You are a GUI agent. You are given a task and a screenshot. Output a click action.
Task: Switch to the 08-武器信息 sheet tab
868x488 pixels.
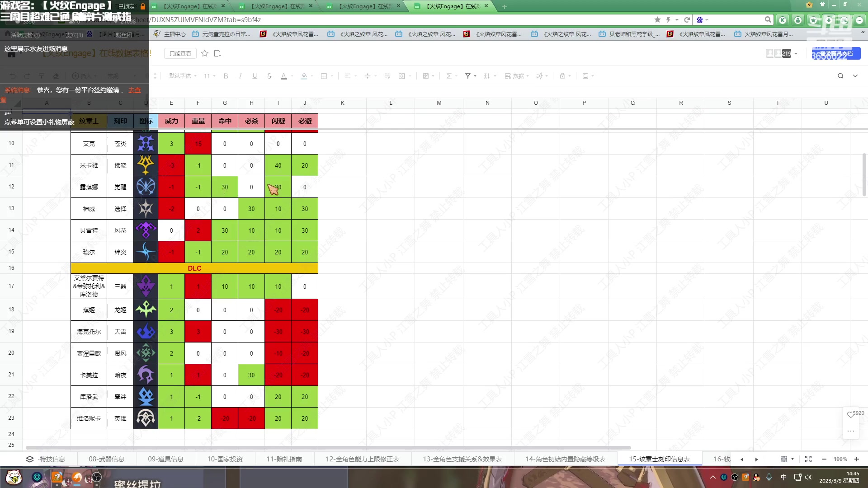point(106,459)
